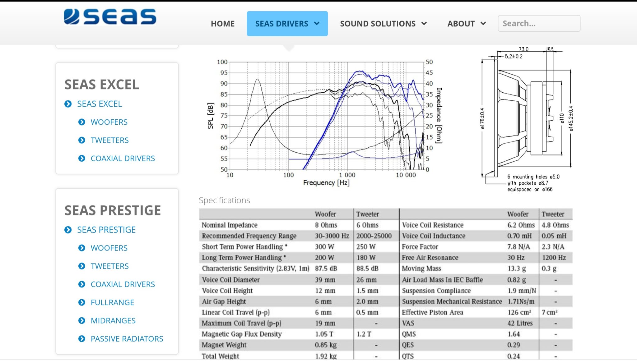Expand the SEAS DRIVERS chevron
This screenshot has width=637, height=364.
(x=317, y=23)
